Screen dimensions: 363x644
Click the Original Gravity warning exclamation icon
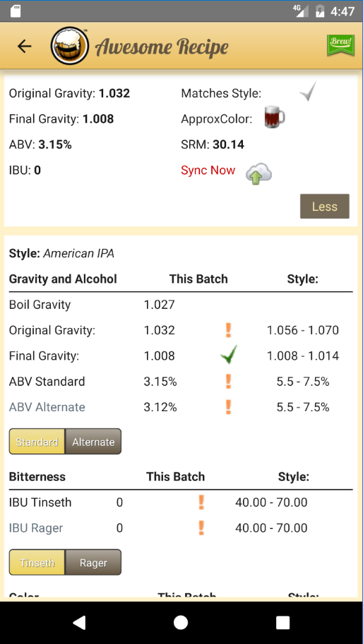click(229, 330)
